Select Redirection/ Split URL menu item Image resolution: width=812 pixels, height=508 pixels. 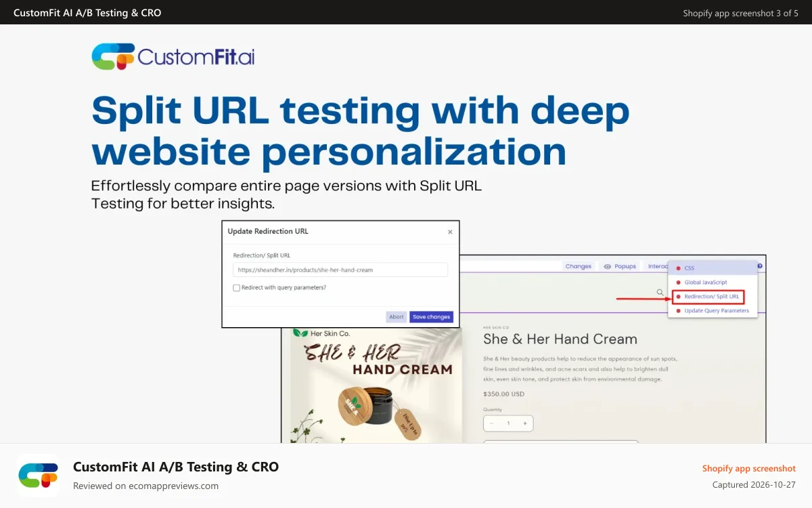(x=708, y=297)
